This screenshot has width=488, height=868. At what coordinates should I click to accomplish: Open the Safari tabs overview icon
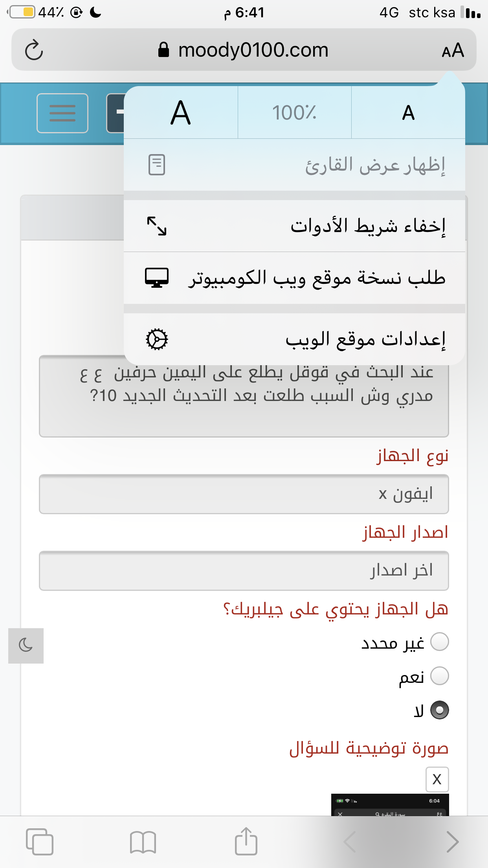(x=39, y=842)
